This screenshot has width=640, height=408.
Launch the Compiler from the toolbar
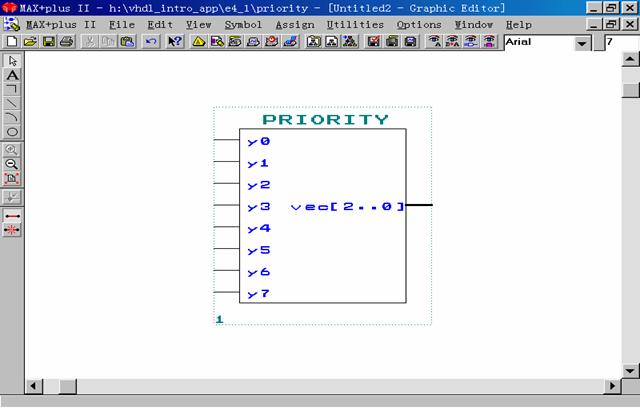click(235, 41)
